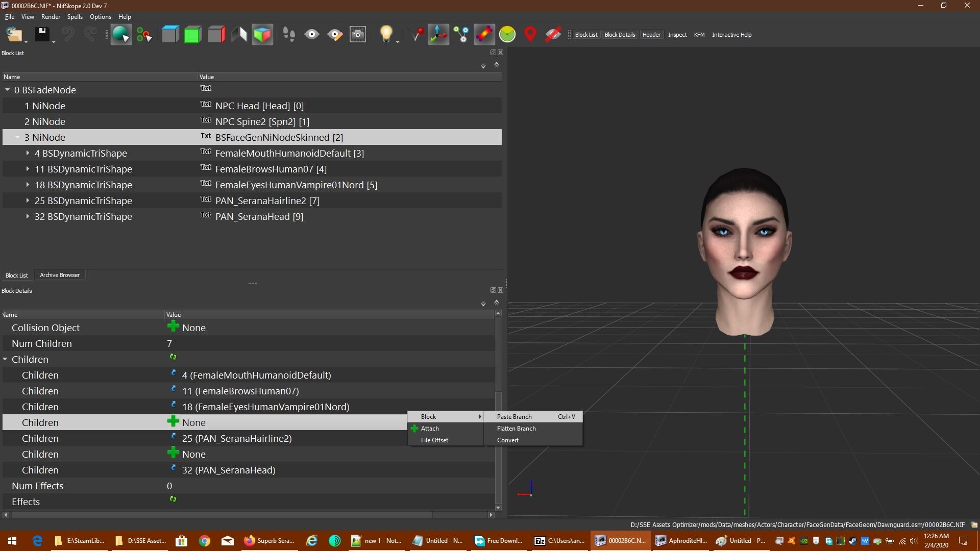The image size is (980, 551).
Task: Click the footsteps walk view icon
Action: click(289, 35)
